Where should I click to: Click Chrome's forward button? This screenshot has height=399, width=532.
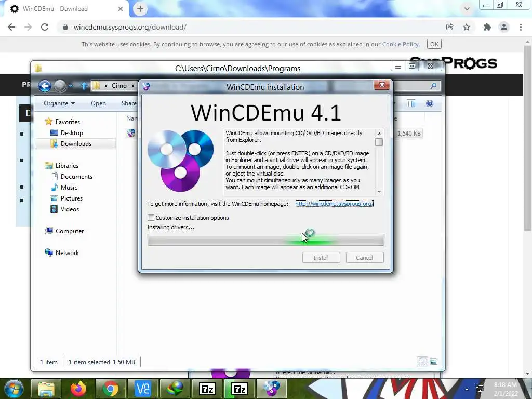[28, 27]
